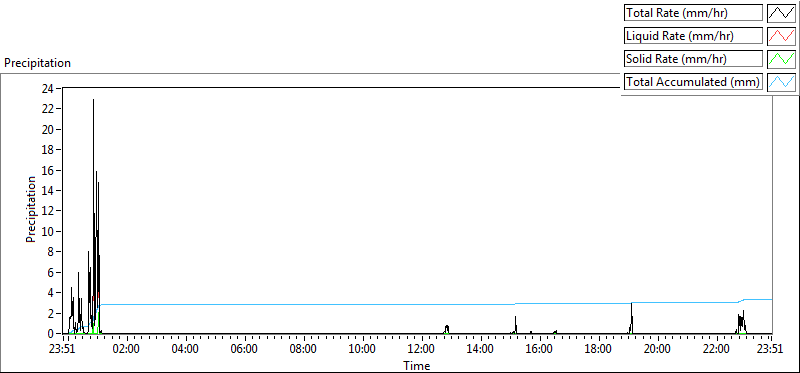Click the Time axis title
This screenshot has height=373, width=800.
pyautogui.click(x=416, y=365)
